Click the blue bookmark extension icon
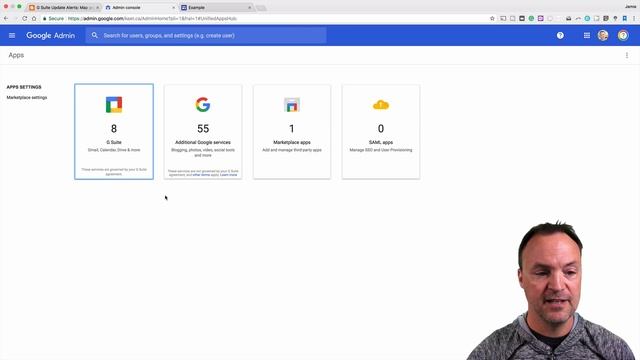The width and height of the screenshot is (640, 360). tap(624, 18)
